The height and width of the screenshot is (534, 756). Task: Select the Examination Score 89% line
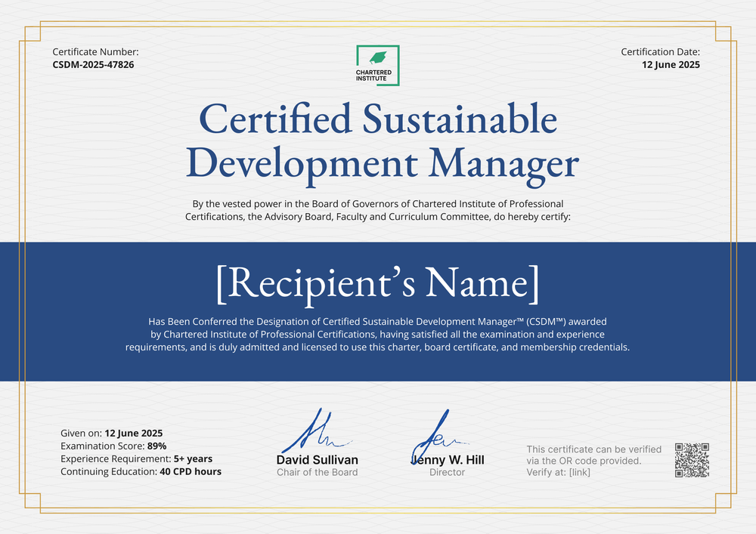pyautogui.click(x=114, y=446)
